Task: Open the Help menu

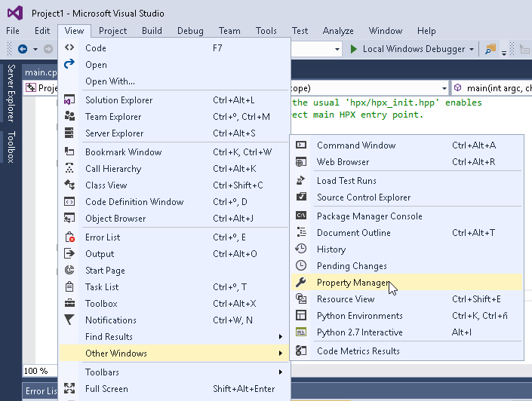Action: coord(426,31)
